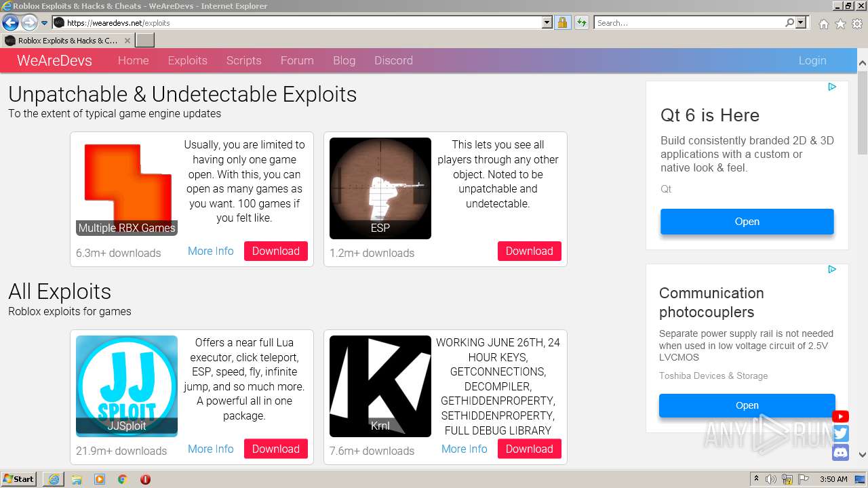Open Favorites star icon

coord(840,24)
